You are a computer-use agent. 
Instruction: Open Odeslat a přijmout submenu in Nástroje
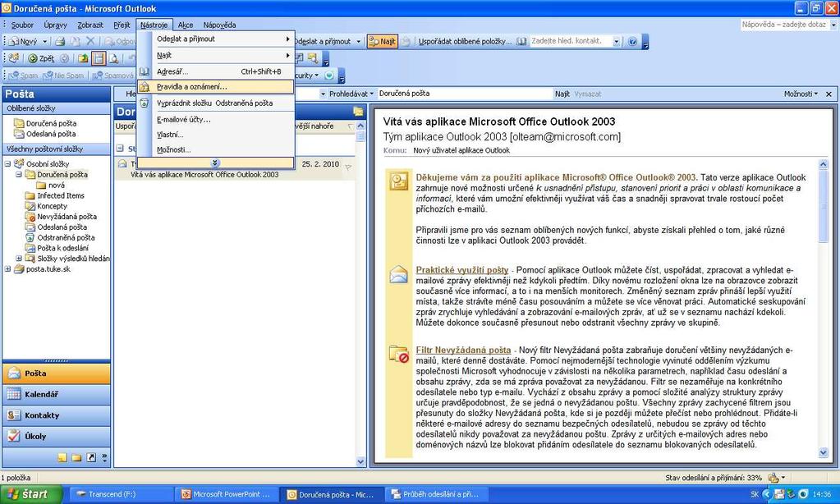click(x=215, y=39)
